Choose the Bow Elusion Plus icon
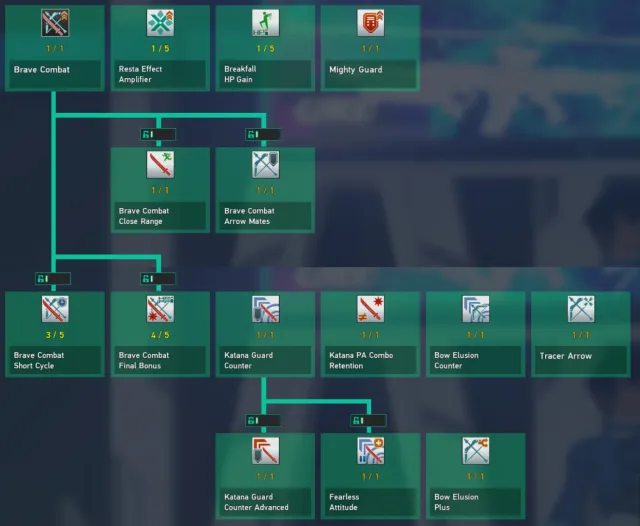640x526 pixels. (476, 451)
